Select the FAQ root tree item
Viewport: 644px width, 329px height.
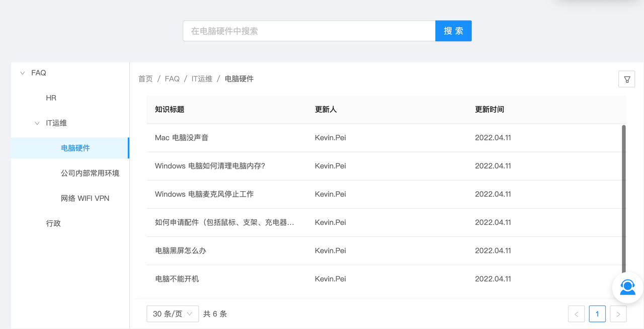tap(39, 73)
